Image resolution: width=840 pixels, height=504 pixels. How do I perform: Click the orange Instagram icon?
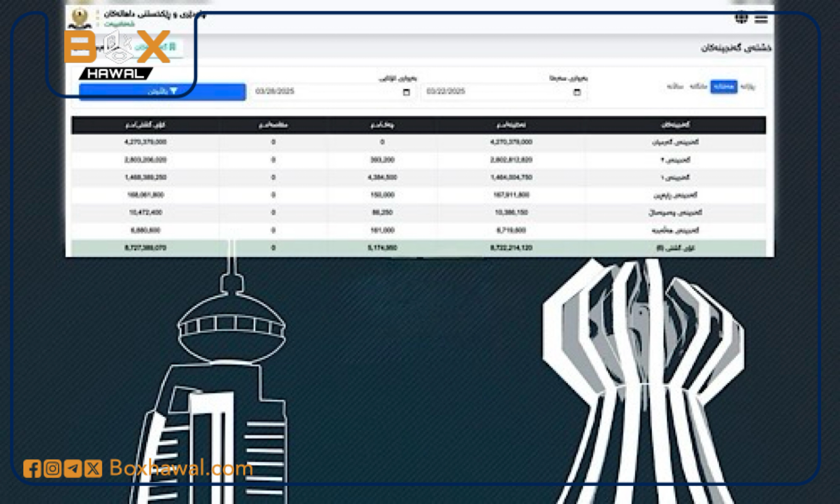(x=52, y=468)
